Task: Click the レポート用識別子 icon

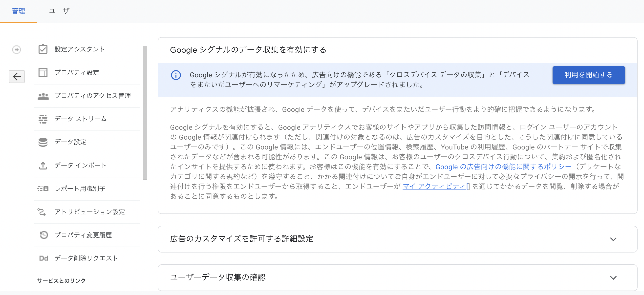Action: tap(43, 189)
